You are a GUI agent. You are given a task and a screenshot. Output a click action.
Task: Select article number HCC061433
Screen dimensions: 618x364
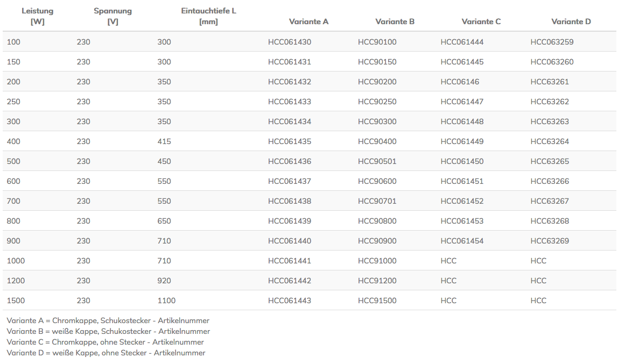(290, 102)
